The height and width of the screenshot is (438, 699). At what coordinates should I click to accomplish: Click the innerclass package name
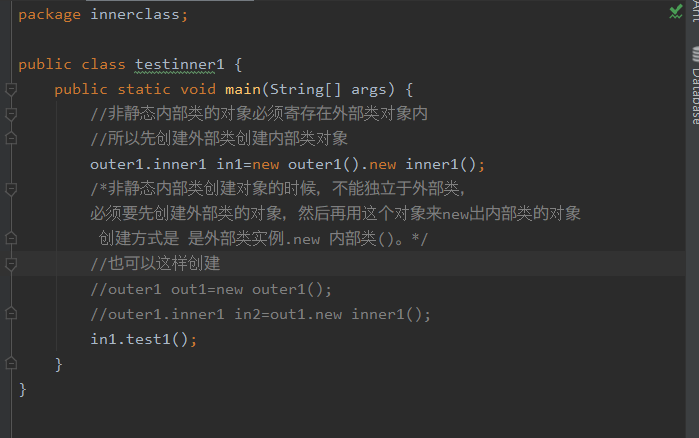coord(135,15)
